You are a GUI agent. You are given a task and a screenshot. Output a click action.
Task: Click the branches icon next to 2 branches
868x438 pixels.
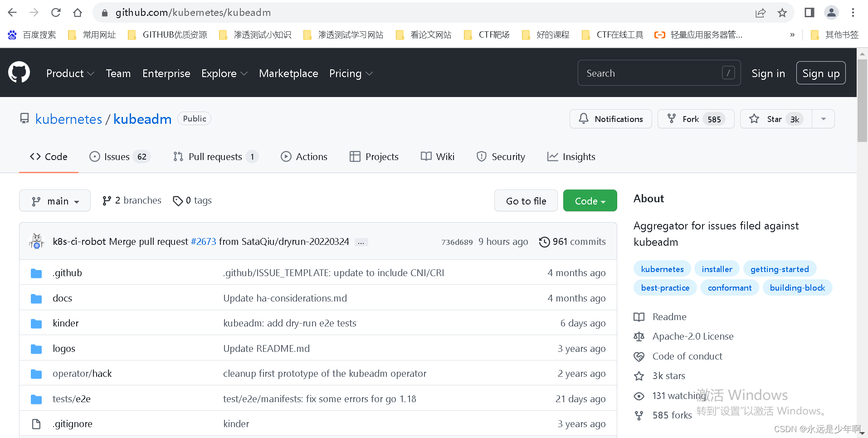point(107,200)
